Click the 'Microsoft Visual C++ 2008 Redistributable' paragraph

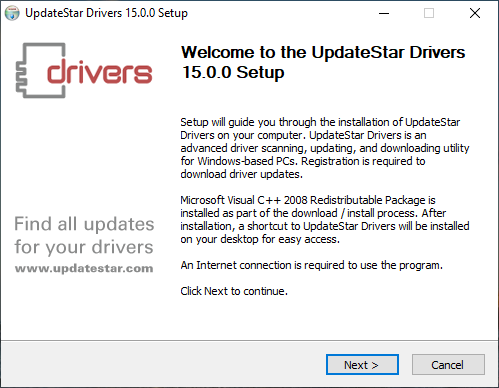325,219
